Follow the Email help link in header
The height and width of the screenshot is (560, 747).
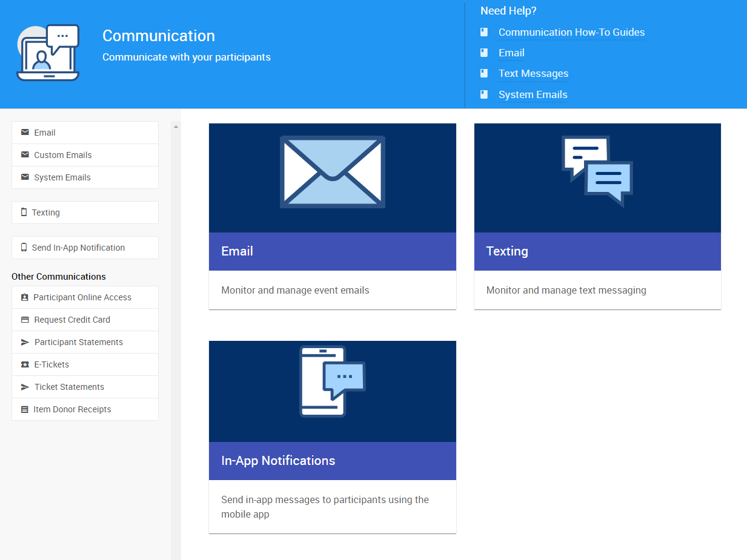point(511,53)
